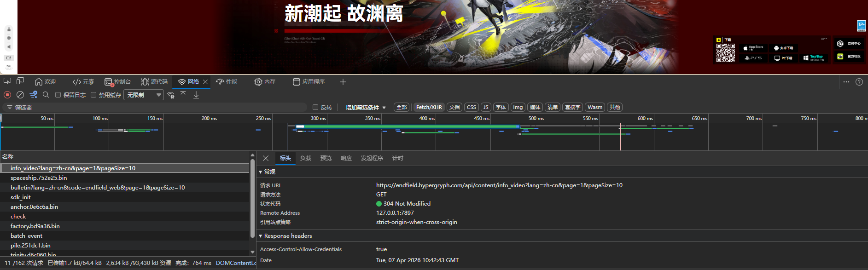Open the 预览 preview tab

[x=326, y=158]
